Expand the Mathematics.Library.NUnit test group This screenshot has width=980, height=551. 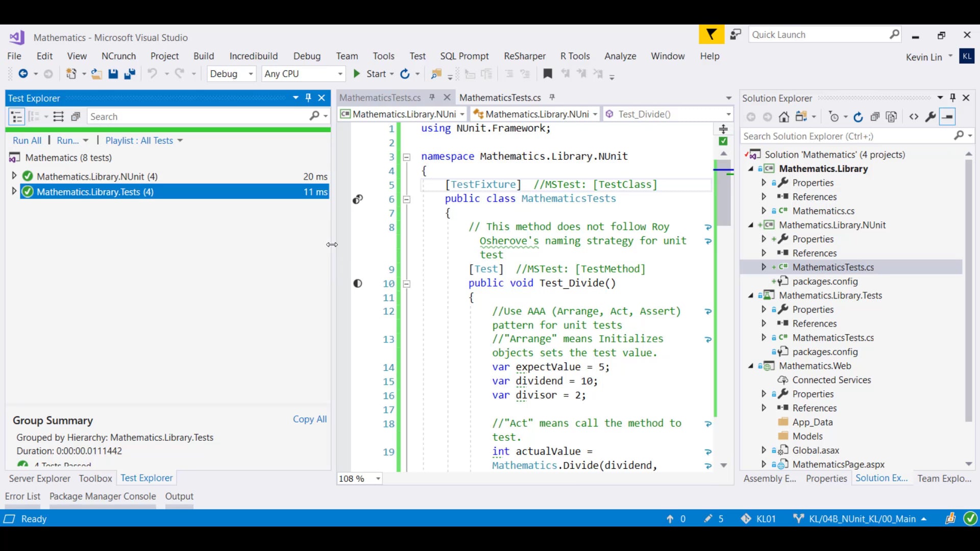(x=14, y=176)
